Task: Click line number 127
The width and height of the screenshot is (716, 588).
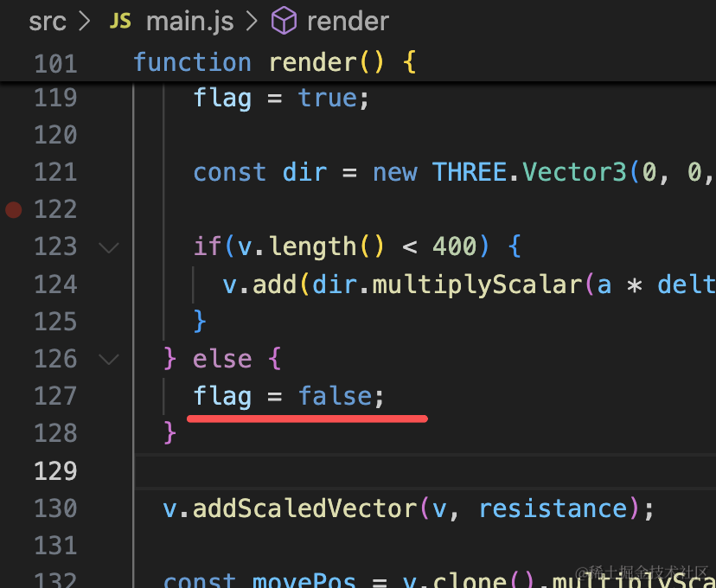Action: tap(55, 396)
